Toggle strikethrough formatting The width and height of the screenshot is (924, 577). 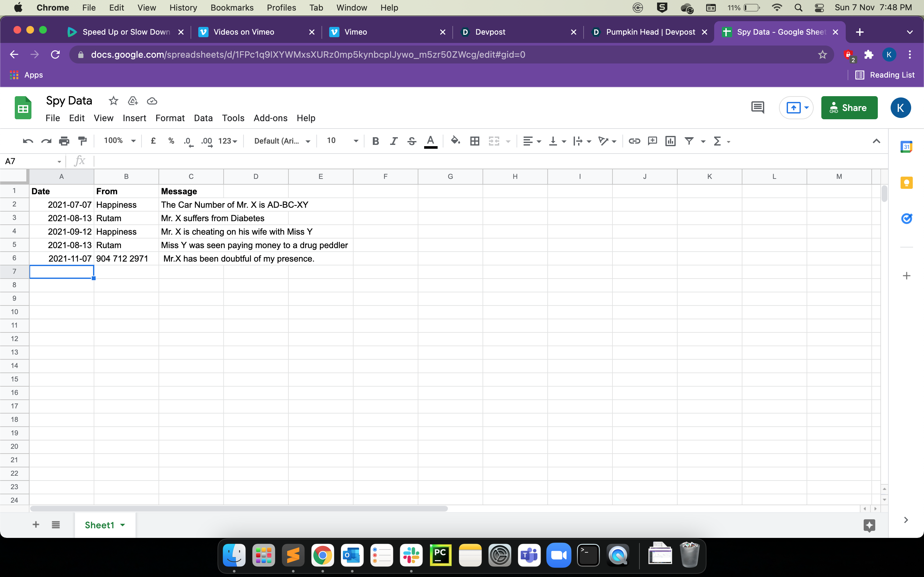412,141
